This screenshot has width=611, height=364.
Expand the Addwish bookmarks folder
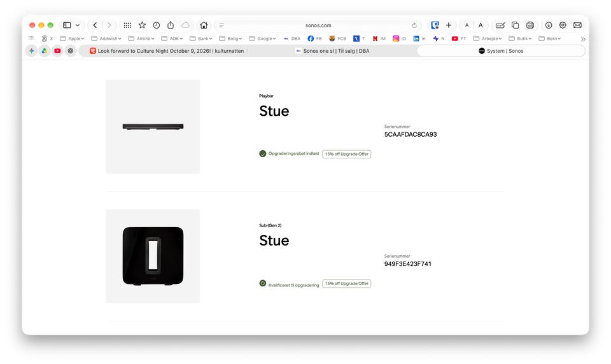coord(106,39)
